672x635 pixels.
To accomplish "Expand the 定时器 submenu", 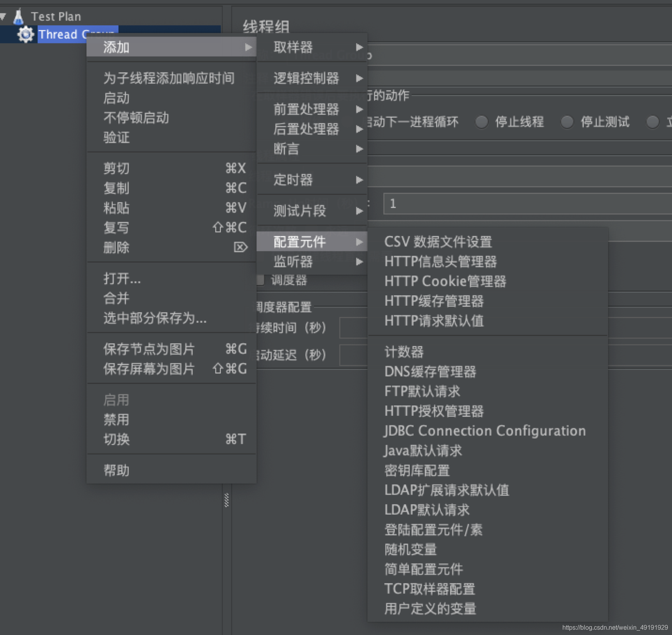I will pos(312,180).
